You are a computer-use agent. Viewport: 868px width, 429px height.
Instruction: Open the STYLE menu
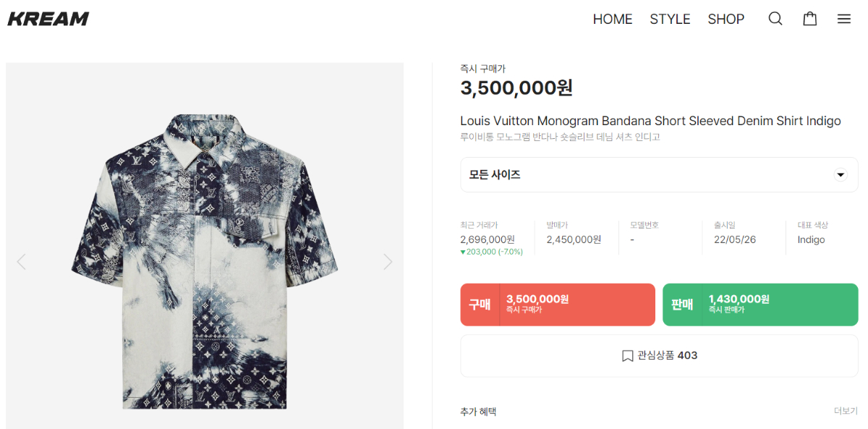(670, 20)
